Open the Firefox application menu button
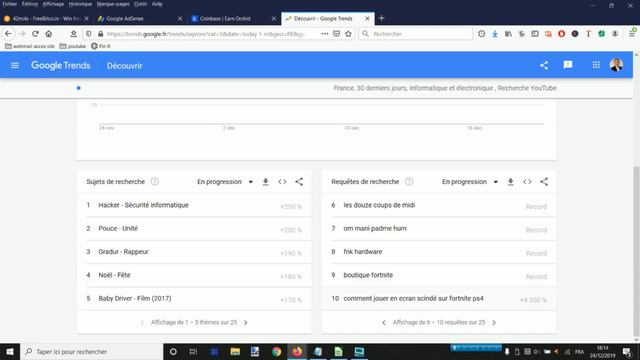The height and width of the screenshot is (360, 640). 632,34
